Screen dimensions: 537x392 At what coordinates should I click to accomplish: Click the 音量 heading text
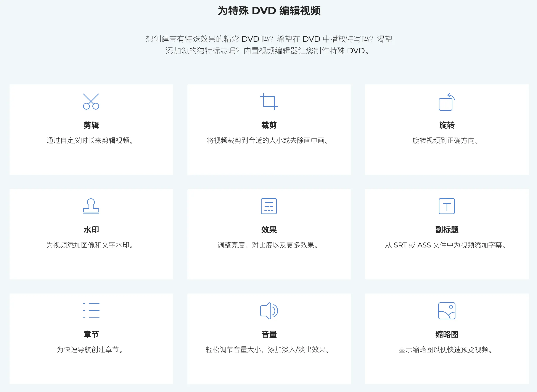(x=269, y=334)
